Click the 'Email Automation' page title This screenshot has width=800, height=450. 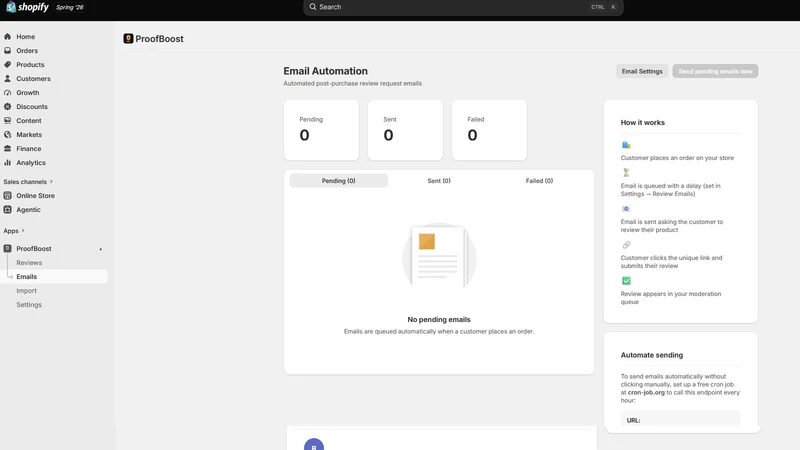pyautogui.click(x=326, y=71)
